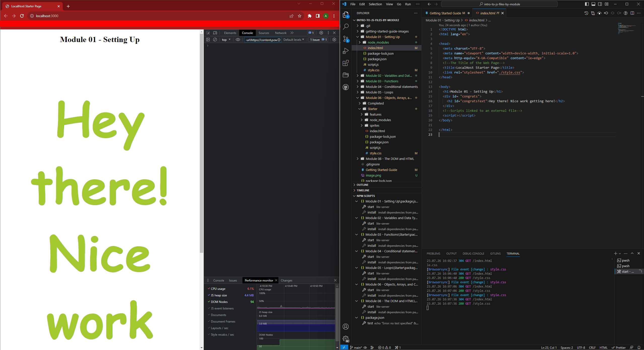Viewport: 644px width, 350px height.
Task: Open DevTools settings gear icon
Action: click(321, 33)
